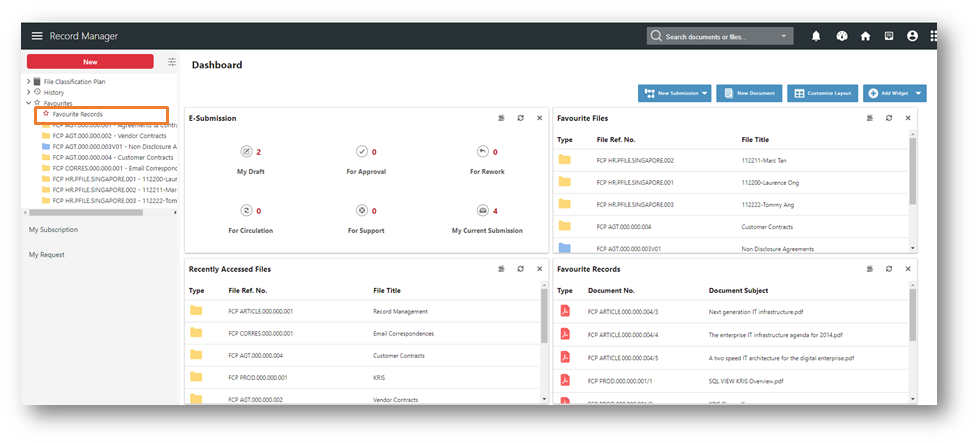Open Record Management in Recently Accessed Files

pyautogui.click(x=400, y=311)
